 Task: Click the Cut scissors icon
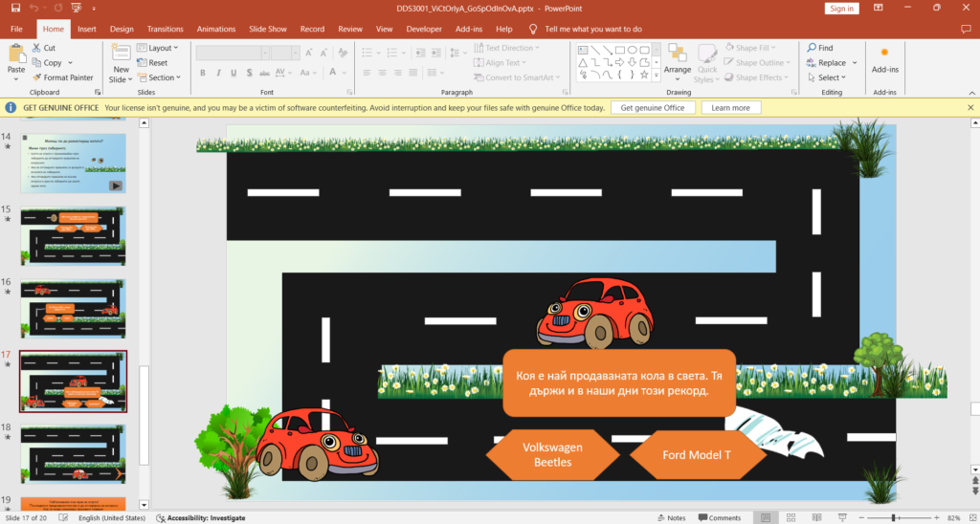[x=35, y=48]
